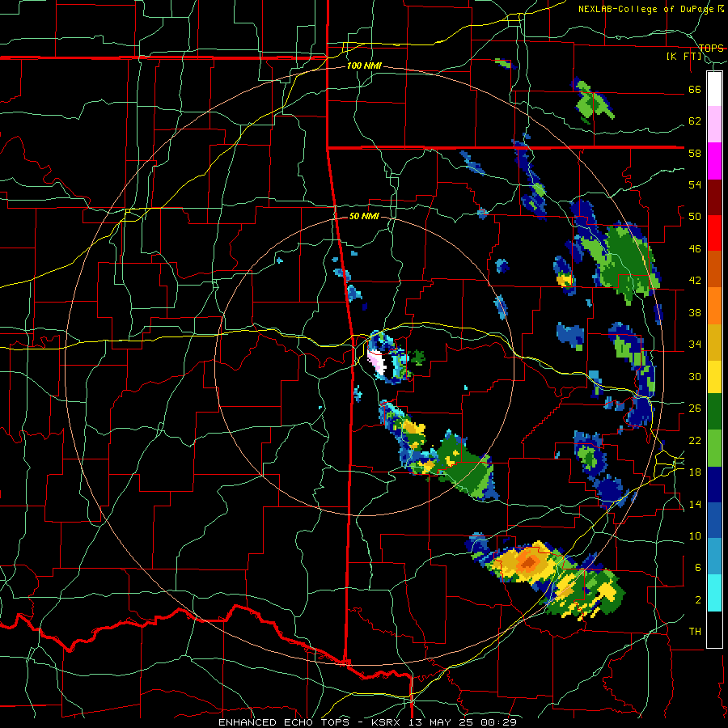
Task: Click the "18" legend value
Action: [x=695, y=472]
